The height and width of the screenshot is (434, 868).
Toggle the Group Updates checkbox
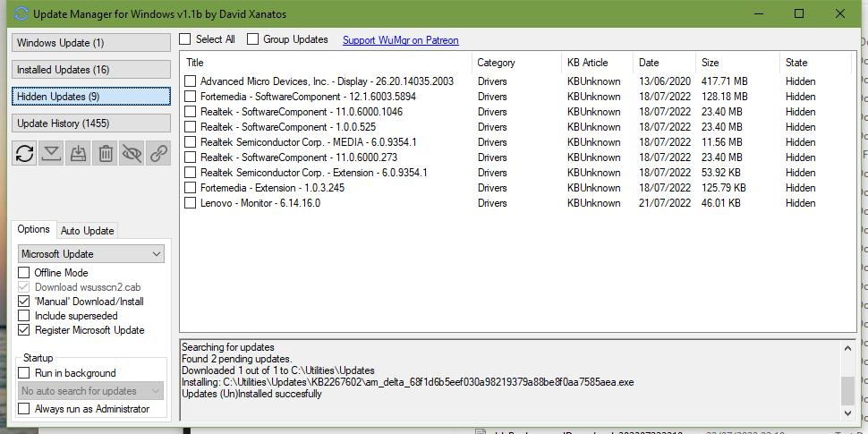point(253,39)
